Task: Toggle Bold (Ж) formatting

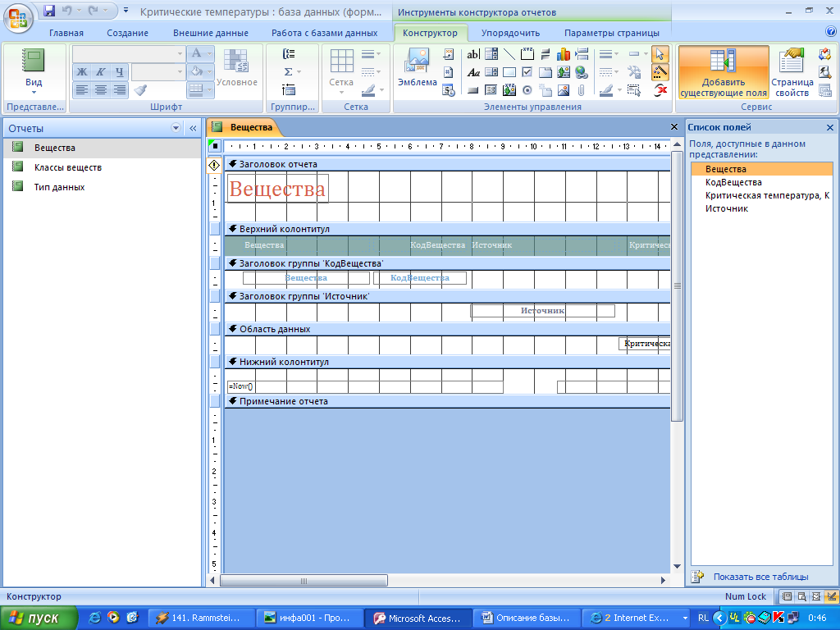Action: click(82, 72)
